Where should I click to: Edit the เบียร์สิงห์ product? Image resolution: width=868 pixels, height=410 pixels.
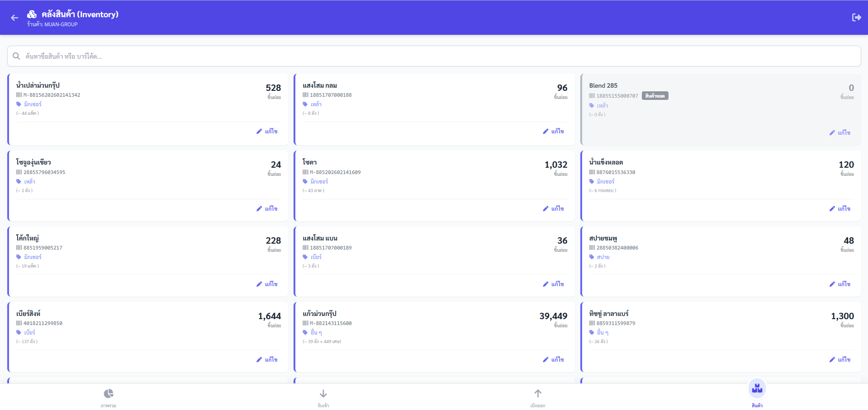[267, 360]
